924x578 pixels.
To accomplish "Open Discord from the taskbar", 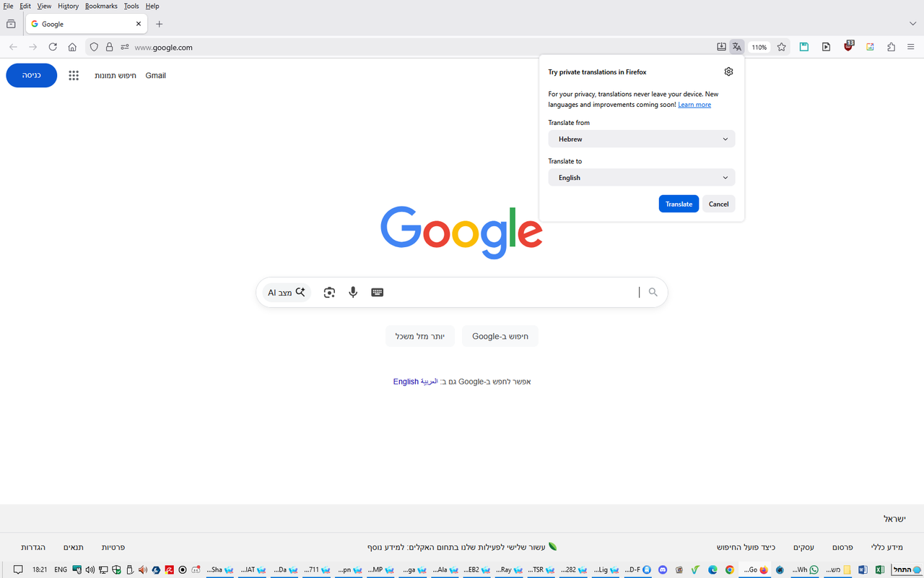I will 663,569.
